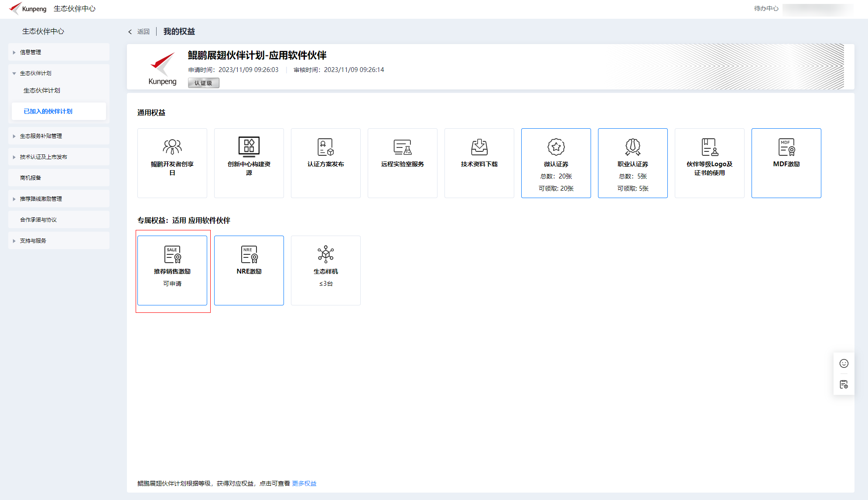Open the 合作承诺与协议 sidebar item
The image size is (868, 500).
pos(59,220)
